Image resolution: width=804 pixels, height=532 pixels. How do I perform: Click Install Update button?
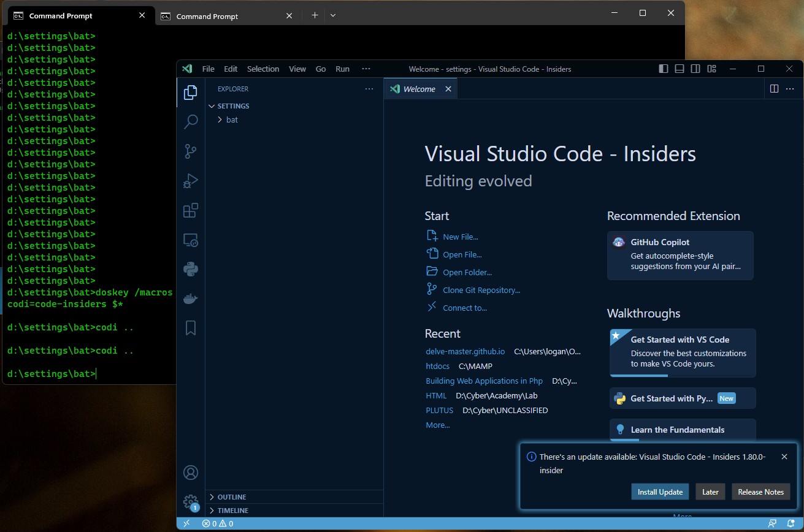coord(660,492)
